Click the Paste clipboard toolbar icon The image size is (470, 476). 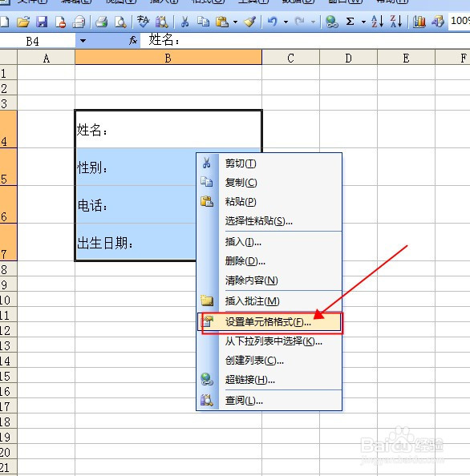[x=222, y=22]
